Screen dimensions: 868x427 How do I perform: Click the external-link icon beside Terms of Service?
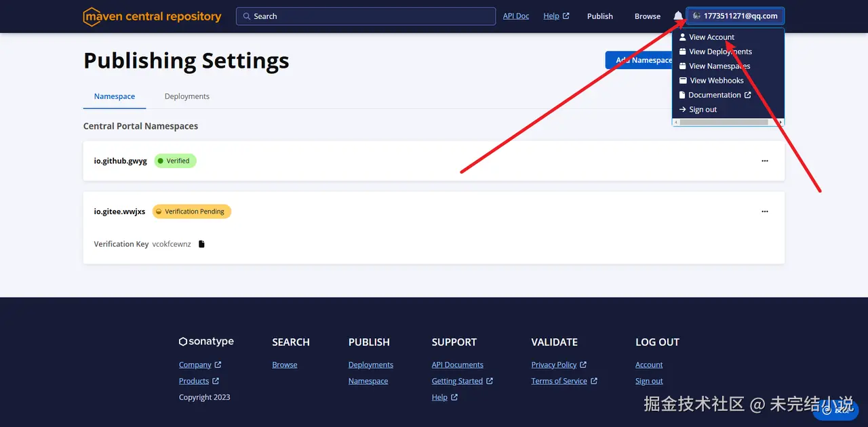pyautogui.click(x=594, y=381)
